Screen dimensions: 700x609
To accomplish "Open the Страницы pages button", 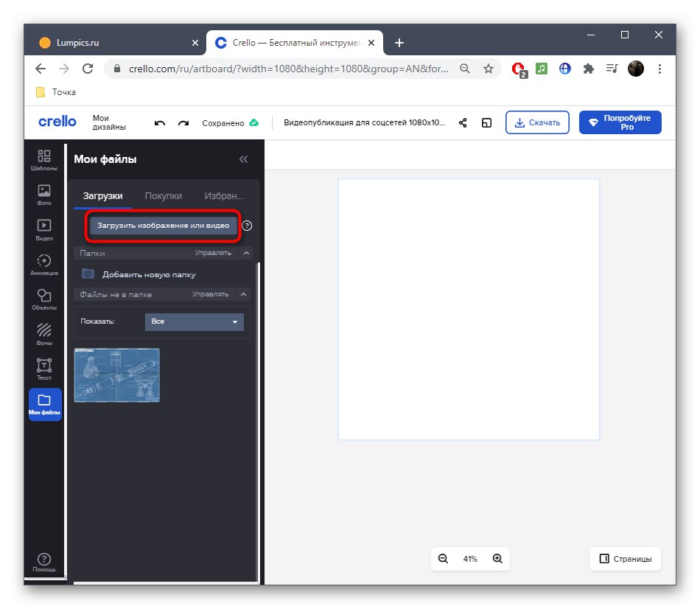I will (626, 559).
